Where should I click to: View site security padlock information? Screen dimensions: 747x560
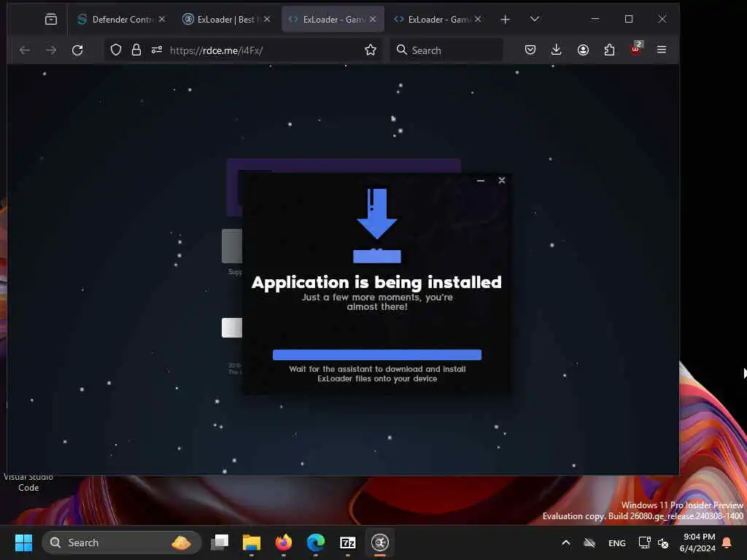[136, 50]
